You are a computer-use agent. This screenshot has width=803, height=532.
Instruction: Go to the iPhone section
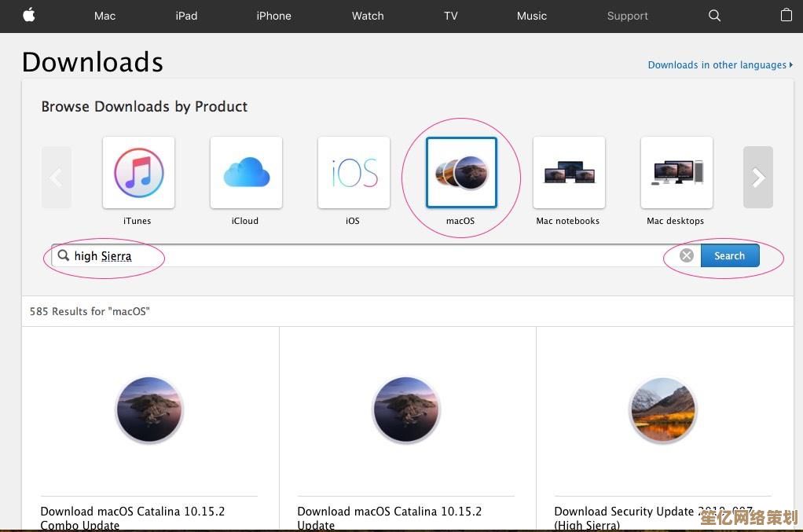274,16
